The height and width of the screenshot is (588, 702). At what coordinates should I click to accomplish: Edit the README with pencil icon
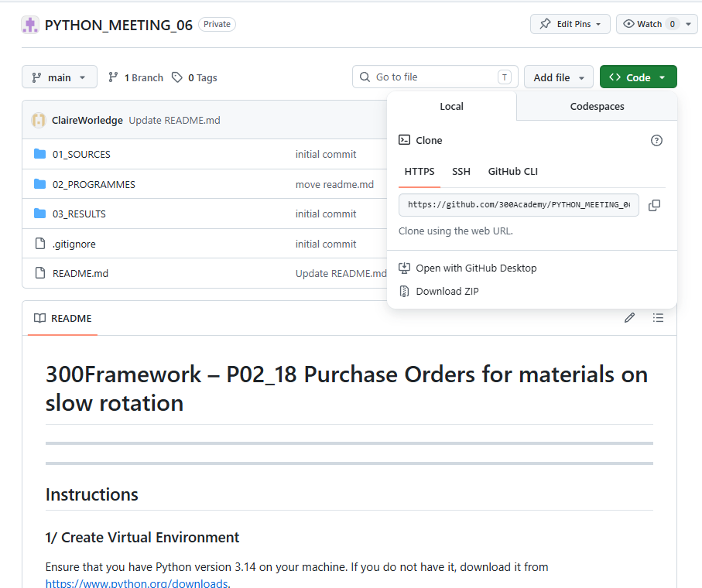pyautogui.click(x=629, y=318)
